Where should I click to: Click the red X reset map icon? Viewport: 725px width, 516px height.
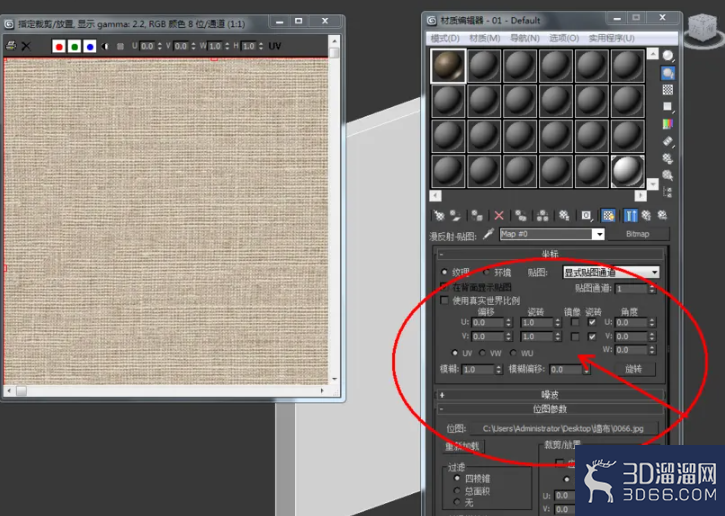point(499,215)
